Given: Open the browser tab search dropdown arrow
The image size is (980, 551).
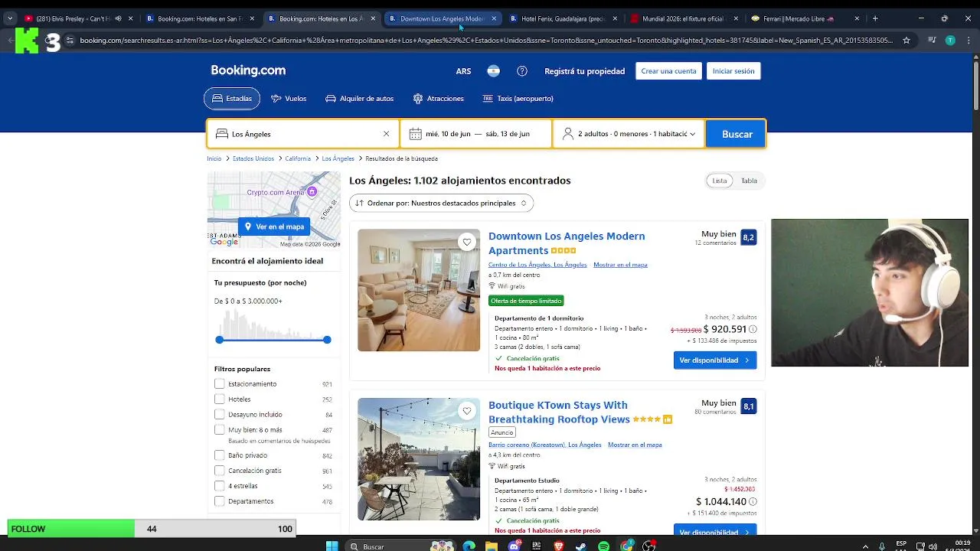Looking at the screenshot, I should coord(10,18).
